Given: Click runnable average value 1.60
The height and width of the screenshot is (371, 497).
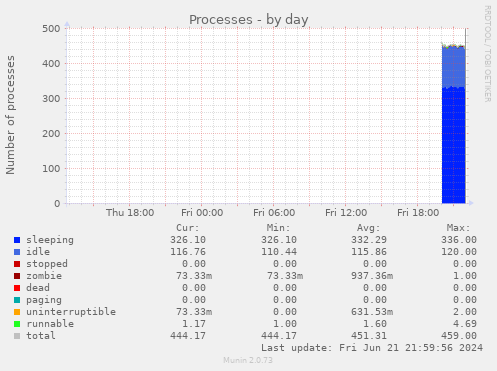Looking at the screenshot, I should point(375,324).
